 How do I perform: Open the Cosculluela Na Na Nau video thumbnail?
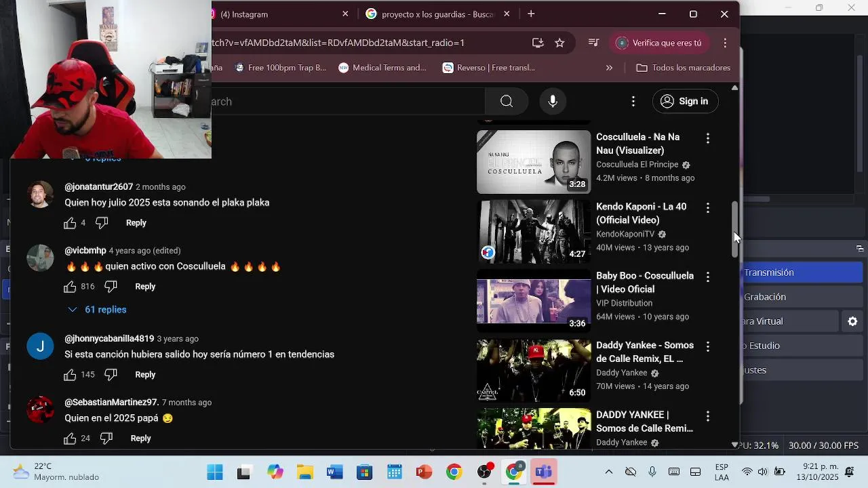(x=534, y=162)
